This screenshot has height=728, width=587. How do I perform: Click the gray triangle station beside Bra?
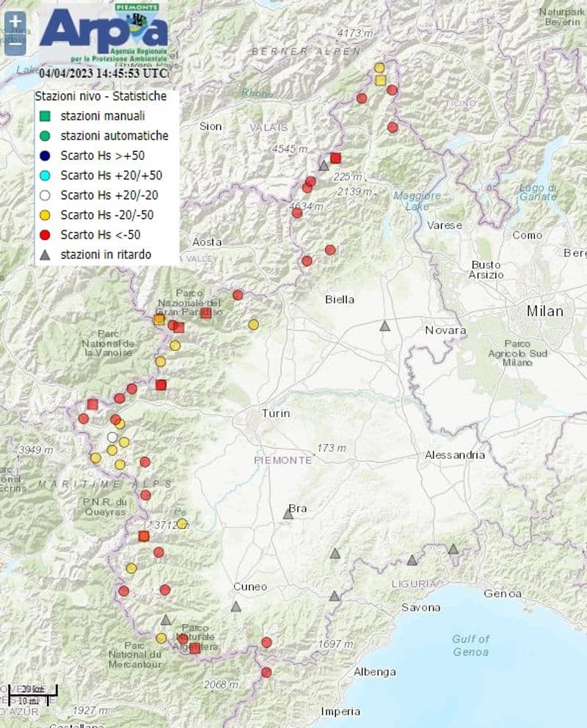(x=288, y=514)
